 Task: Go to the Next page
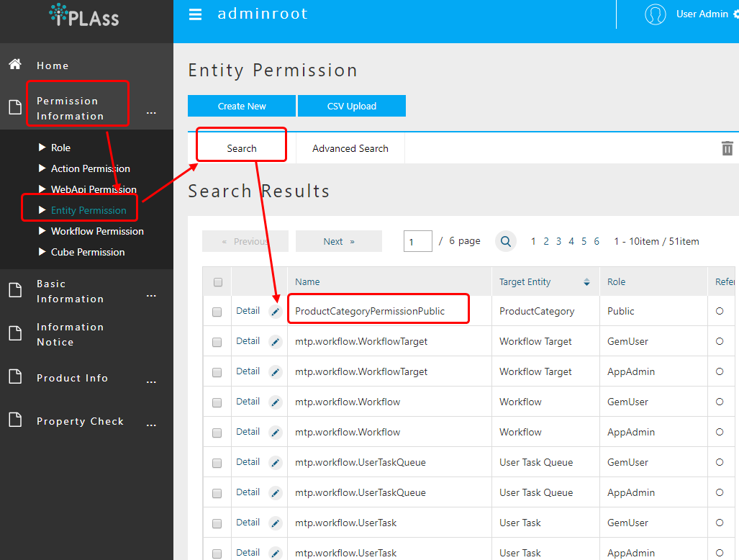pos(338,241)
